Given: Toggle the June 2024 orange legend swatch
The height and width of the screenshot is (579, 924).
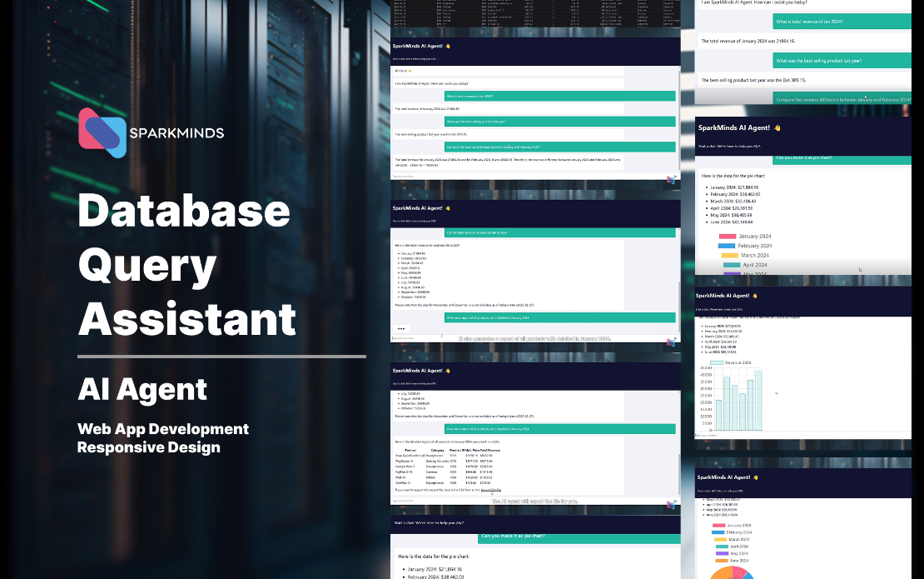Looking at the screenshot, I should click(x=722, y=560).
